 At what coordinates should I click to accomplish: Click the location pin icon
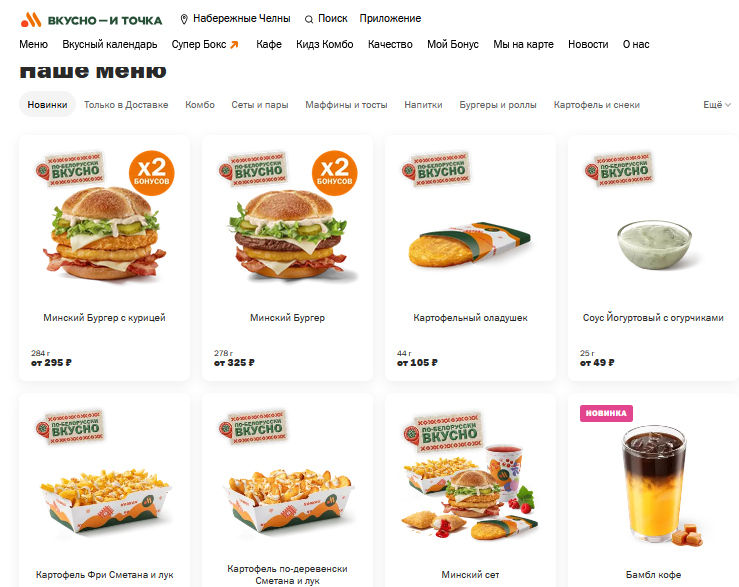184,19
